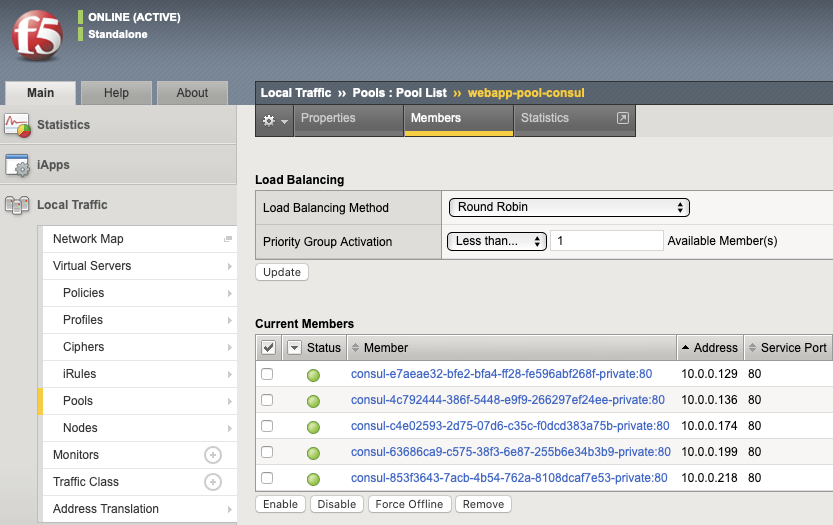This screenshot has width=833, height=525.
Task: Expand Policies submenu arrow
Action: pyautogui.click(x=230, y=293)
